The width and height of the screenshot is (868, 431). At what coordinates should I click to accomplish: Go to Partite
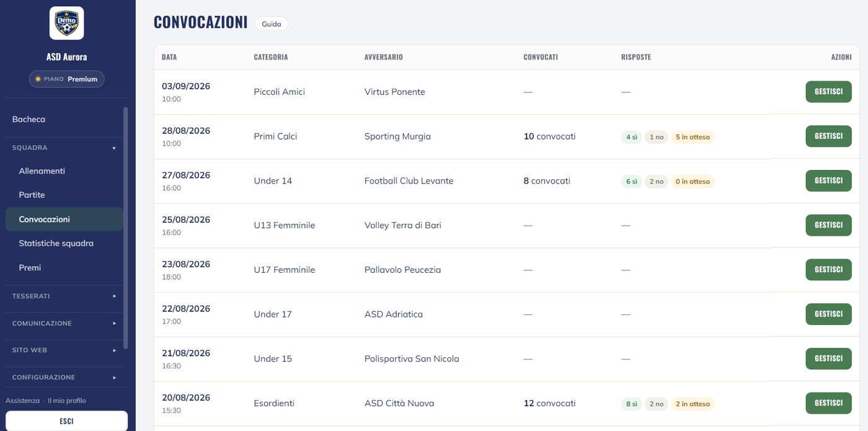coord(64,195)
